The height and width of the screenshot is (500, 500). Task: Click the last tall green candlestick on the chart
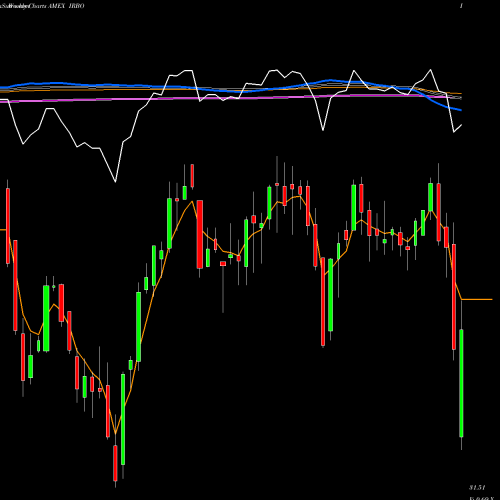coord(461,383)
